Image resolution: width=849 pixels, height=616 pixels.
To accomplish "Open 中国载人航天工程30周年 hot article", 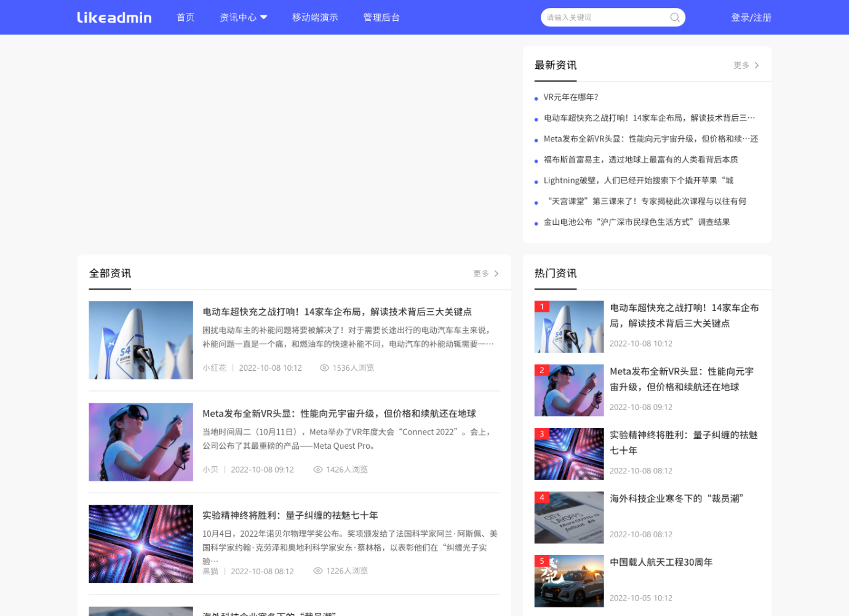I will click(x=661, y=562).
